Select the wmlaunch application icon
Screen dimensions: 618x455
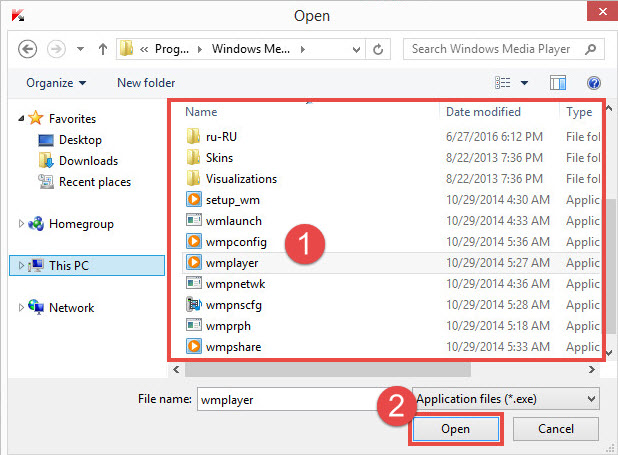pos(194,220)
